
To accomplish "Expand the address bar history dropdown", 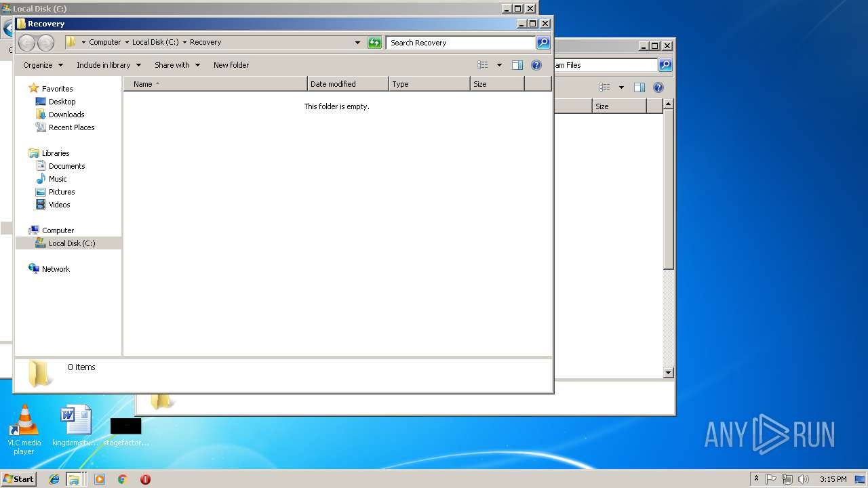I will pos(358,43).
